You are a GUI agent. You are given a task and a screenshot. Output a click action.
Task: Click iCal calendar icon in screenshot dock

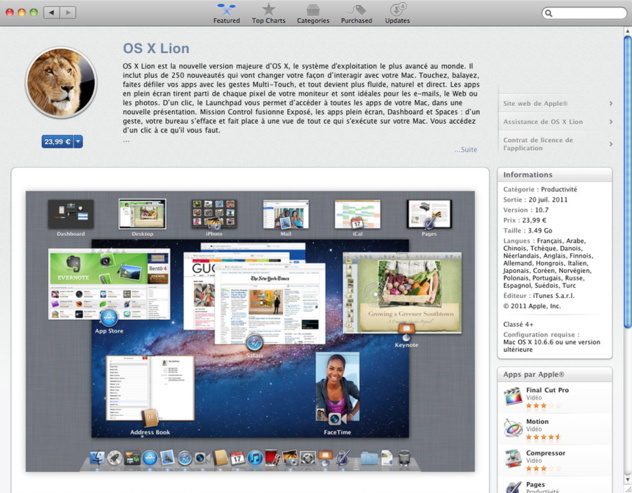pos(237,458)
